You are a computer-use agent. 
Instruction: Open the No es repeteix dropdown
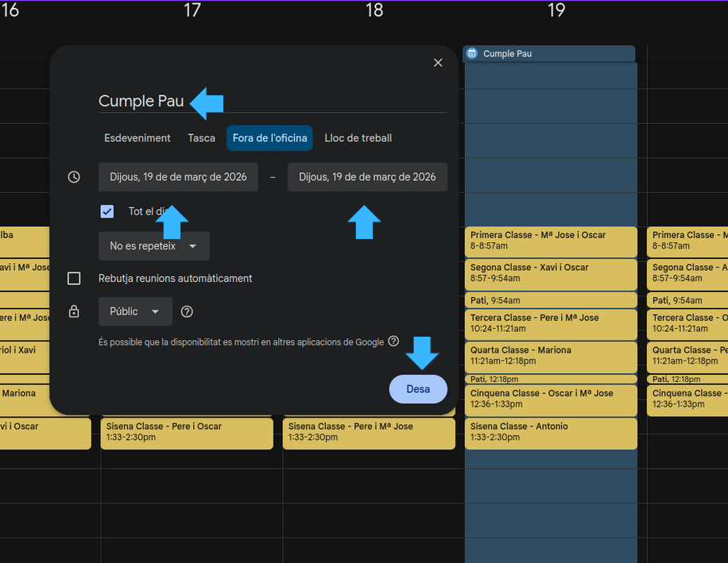pyautogui.click(x=153, y=246)
